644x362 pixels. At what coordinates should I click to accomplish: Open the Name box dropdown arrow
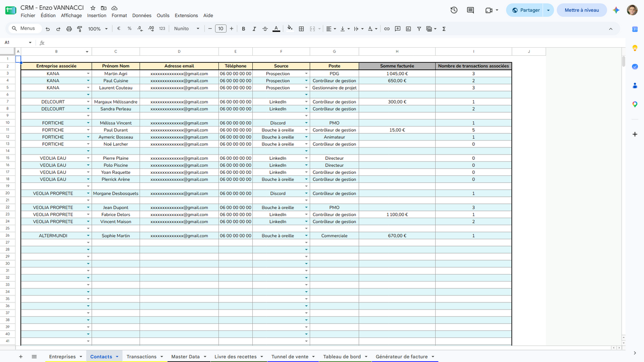point(30,42)
